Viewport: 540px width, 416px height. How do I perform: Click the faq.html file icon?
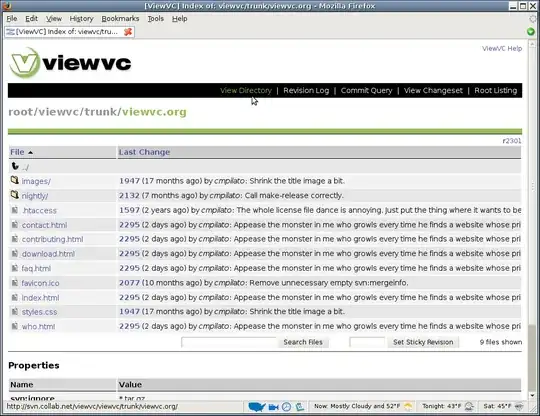coord(14,268)
